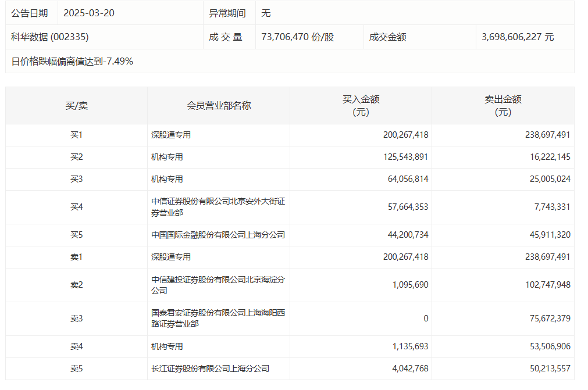Viewport: 588px width, 390px height.
Task: Click stock name 科华数据 (002335)
Action: click(50, 37)
